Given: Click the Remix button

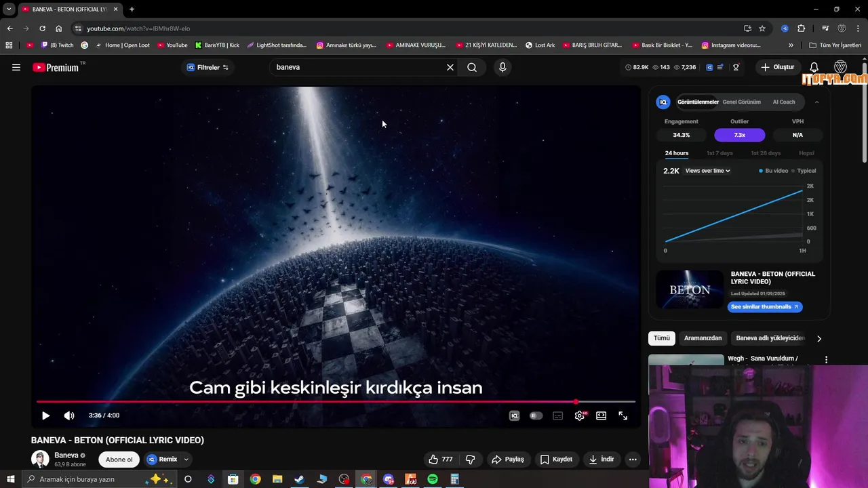Looking at the screenshot, I should pyautogui.click(x=163, y=459).
